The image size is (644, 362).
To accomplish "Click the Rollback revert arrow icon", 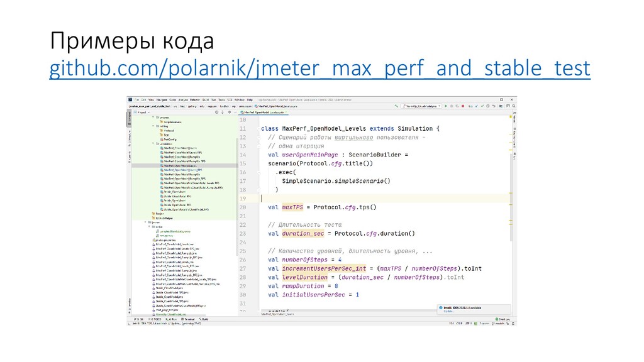I will coord(494,106).
